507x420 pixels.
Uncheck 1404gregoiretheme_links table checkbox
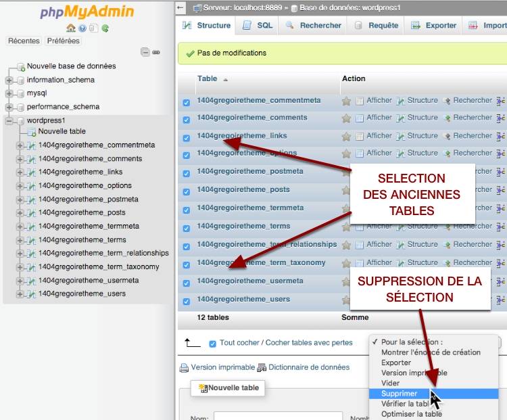coord(187,138)
